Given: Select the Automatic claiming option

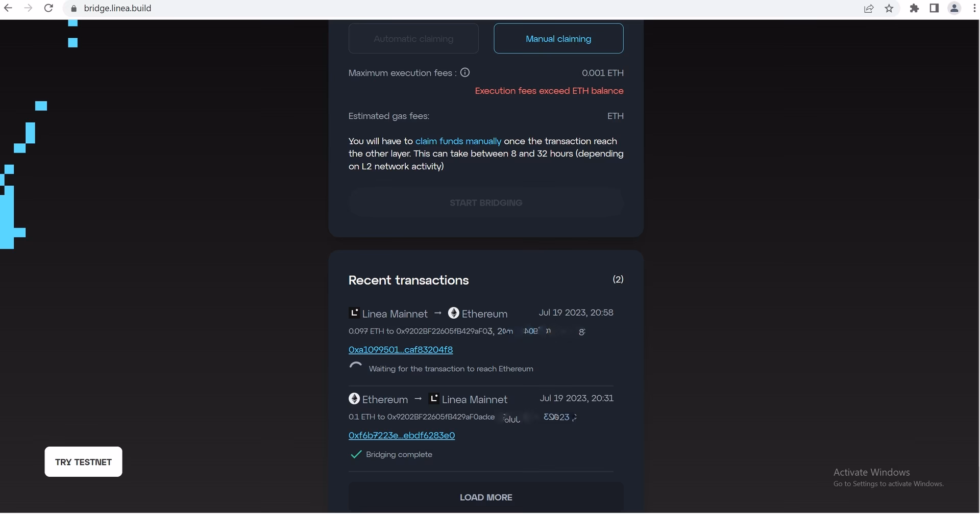Looking at the screenshot, I should point(413,38).
